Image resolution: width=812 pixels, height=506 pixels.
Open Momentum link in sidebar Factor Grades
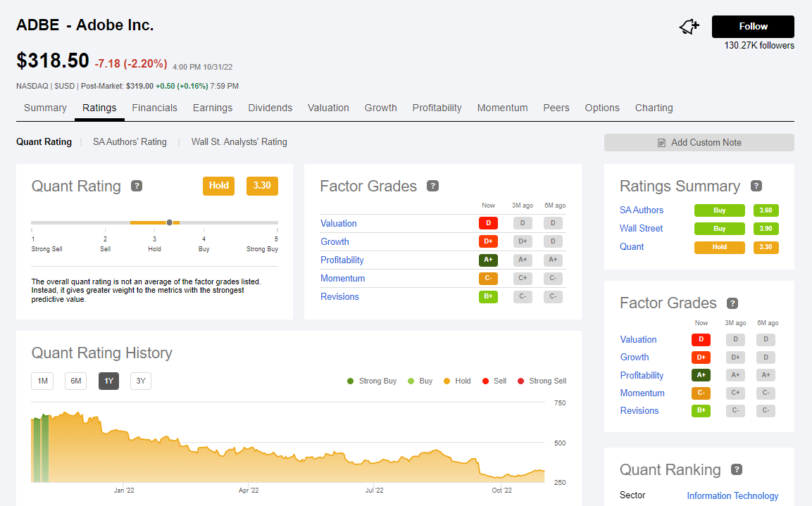coord(642,393)
